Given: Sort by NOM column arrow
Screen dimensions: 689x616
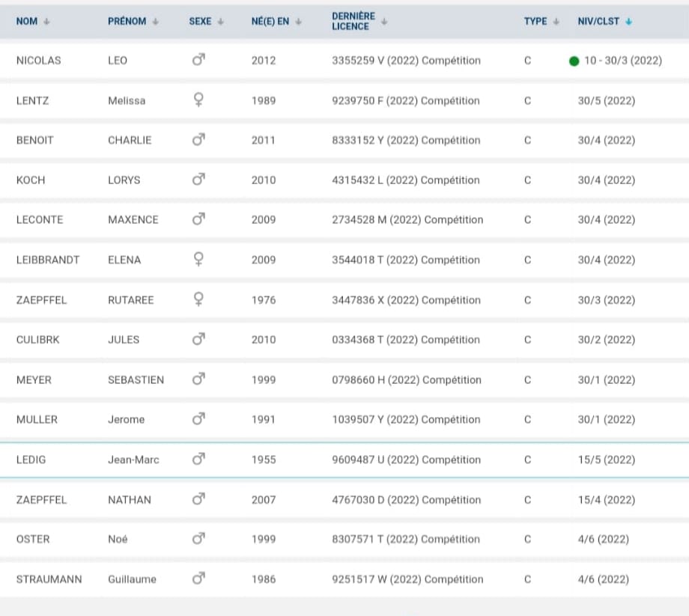Looking at the screenshot, I should pyautogui.click(x=46, y=22).
